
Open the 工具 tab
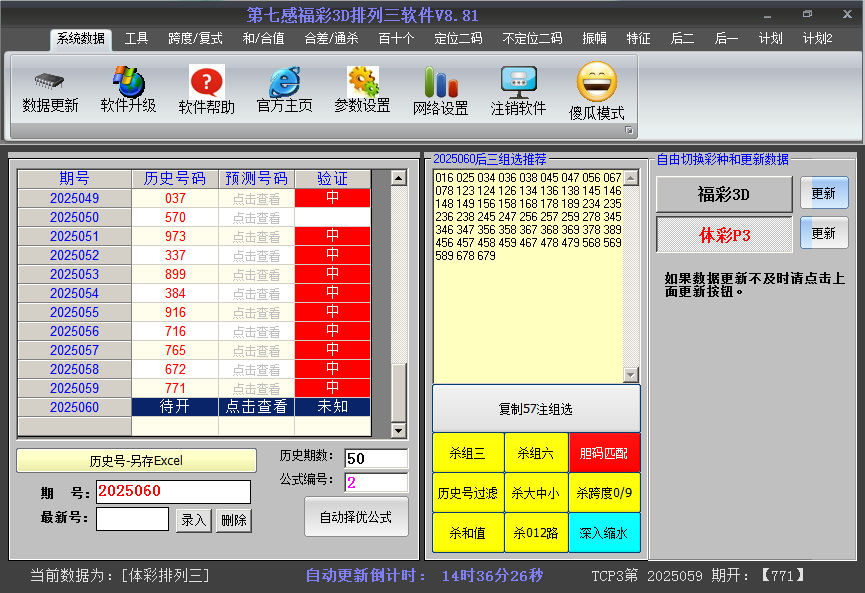click(x=136, y=39)
